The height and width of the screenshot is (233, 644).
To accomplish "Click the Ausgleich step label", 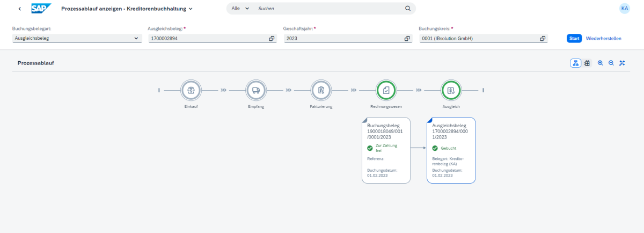I will click(x=451, y=106).
